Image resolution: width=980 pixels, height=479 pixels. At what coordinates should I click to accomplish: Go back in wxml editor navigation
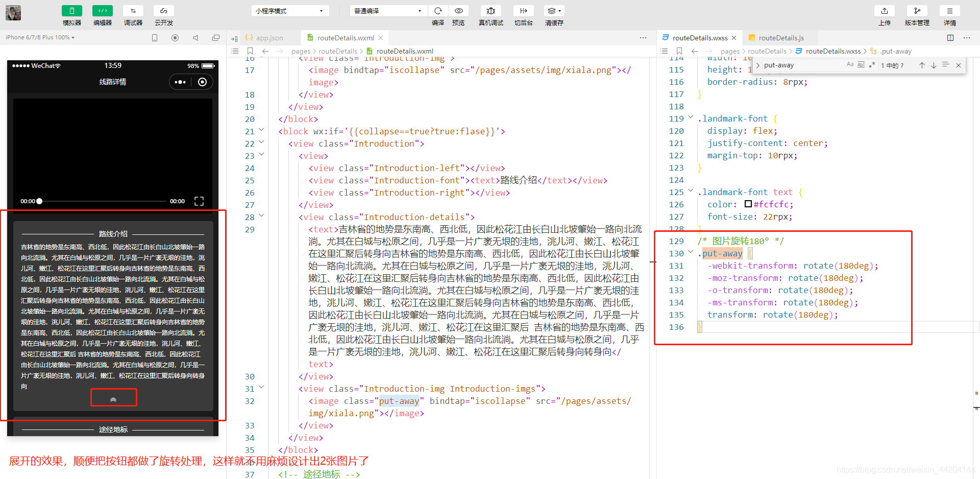(265, 51)
